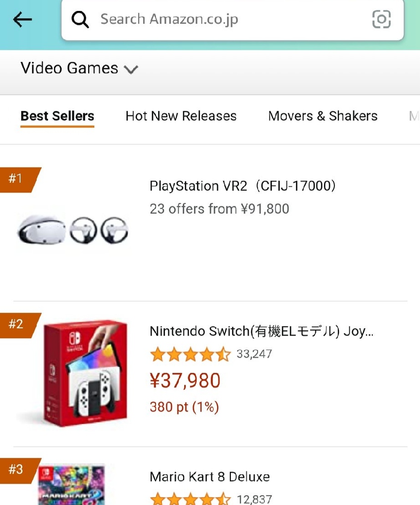The height and width of the screenshot is (505, 420).
Task: Open Nintendo Switch OLED model title
Action: pyautogui.click(x=261, y=331)
